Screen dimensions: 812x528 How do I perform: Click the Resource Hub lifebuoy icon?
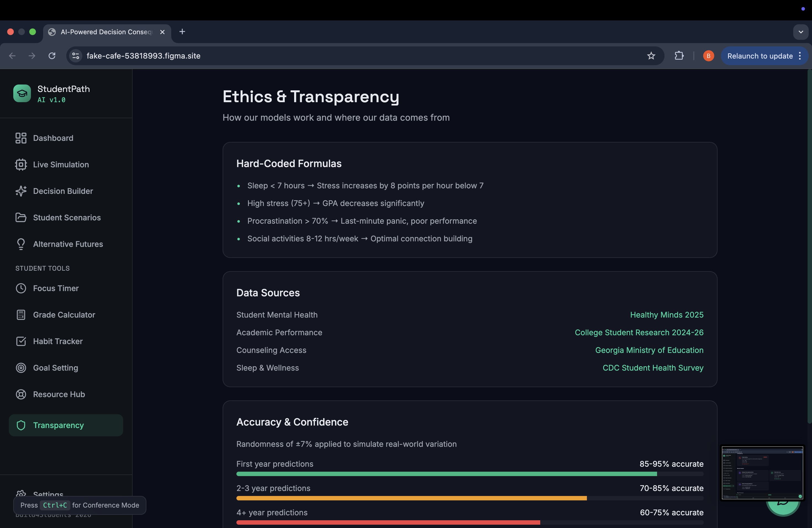[21, 394]
